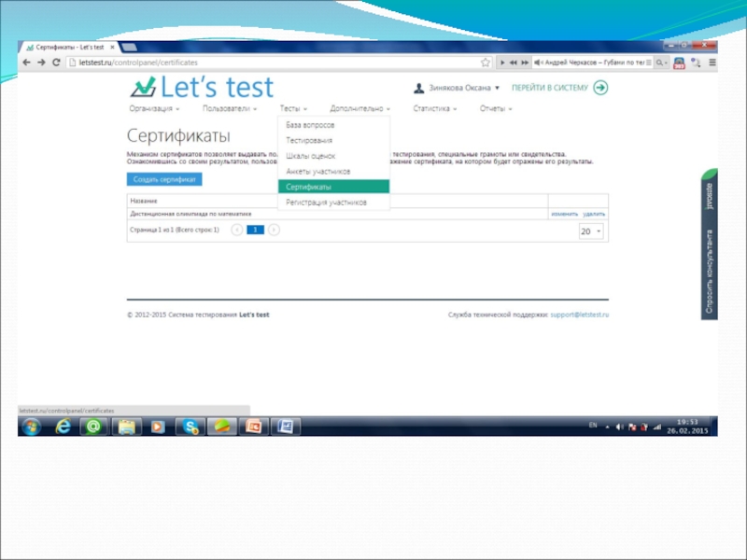
Task: Click play in the music extension bar
Action: pos(502,63)
